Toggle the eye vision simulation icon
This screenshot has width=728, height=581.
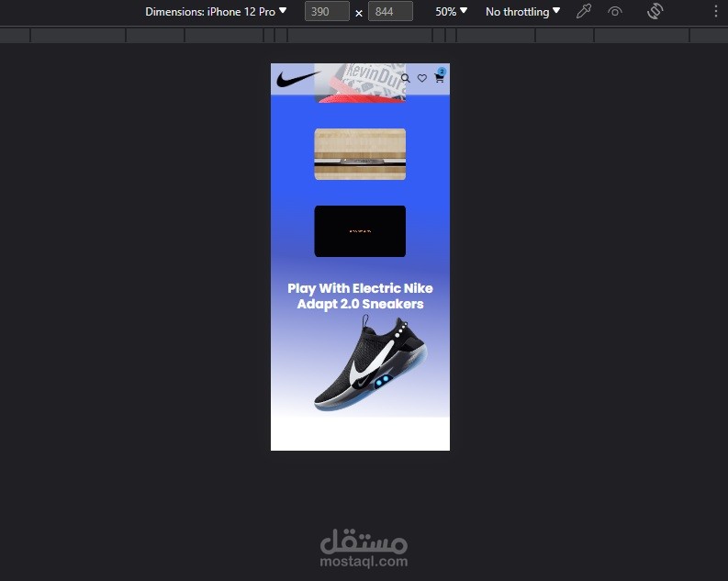click(x=615, y=12)
